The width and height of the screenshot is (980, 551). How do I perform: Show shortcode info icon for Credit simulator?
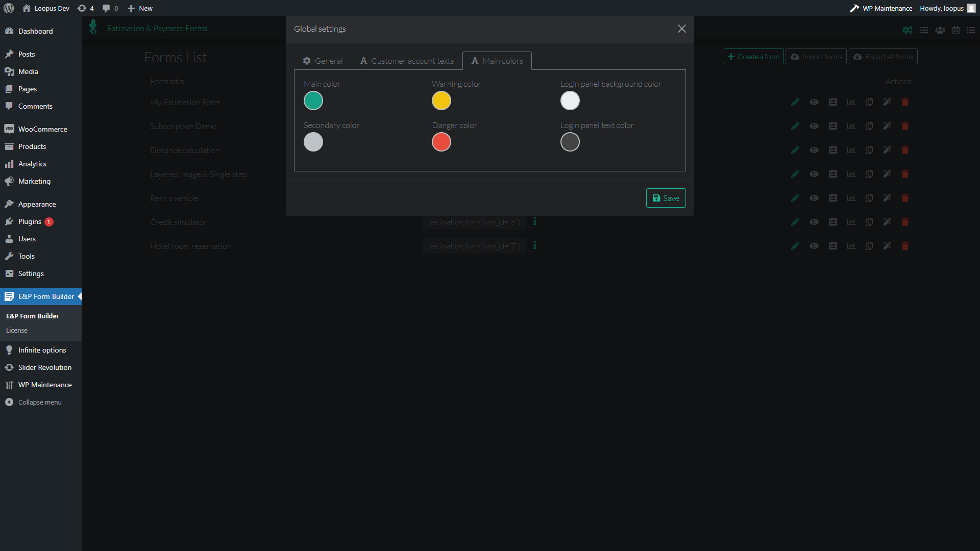(534, 221)
